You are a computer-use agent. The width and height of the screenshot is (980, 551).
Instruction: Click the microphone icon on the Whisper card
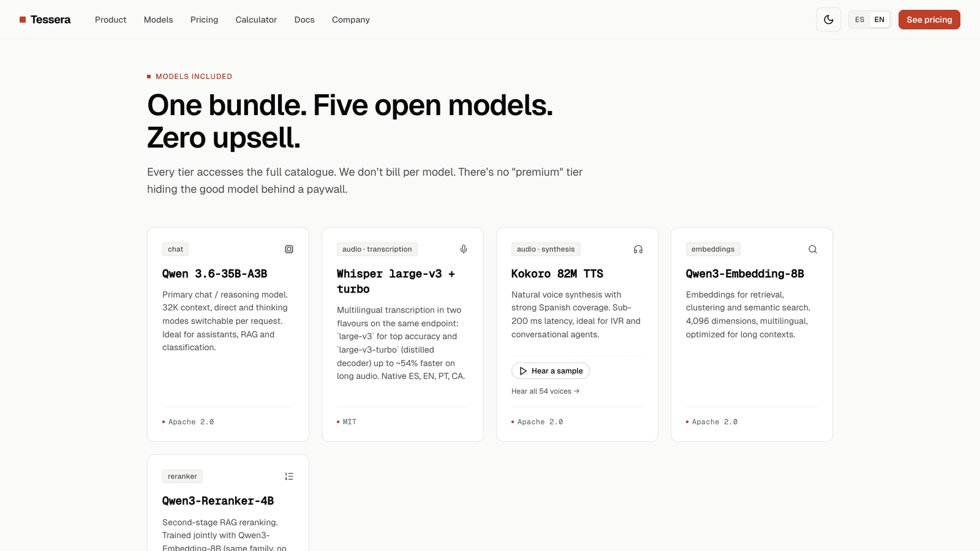[464, 249]
